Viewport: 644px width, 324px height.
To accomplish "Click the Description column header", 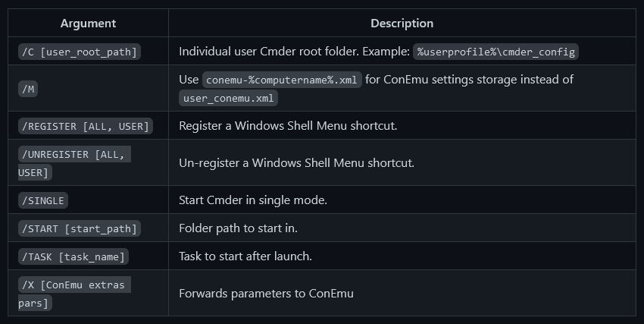I will [402, 24].
